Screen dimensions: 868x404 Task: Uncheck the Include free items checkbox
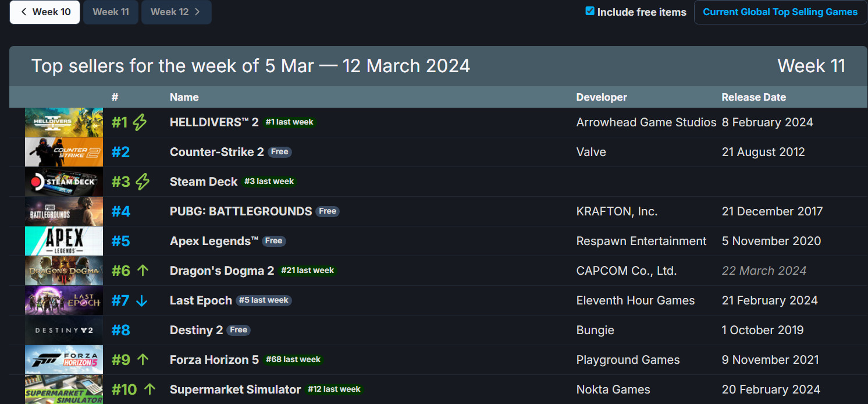point(590,12)
